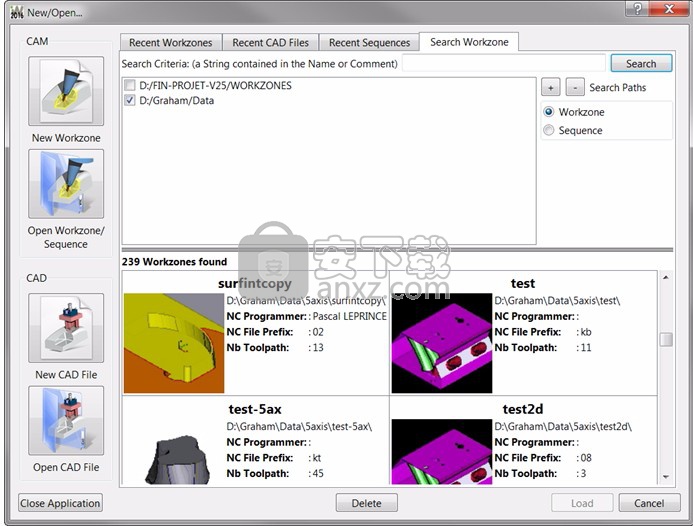Click the test-5ax workzone title

point(255,409)
